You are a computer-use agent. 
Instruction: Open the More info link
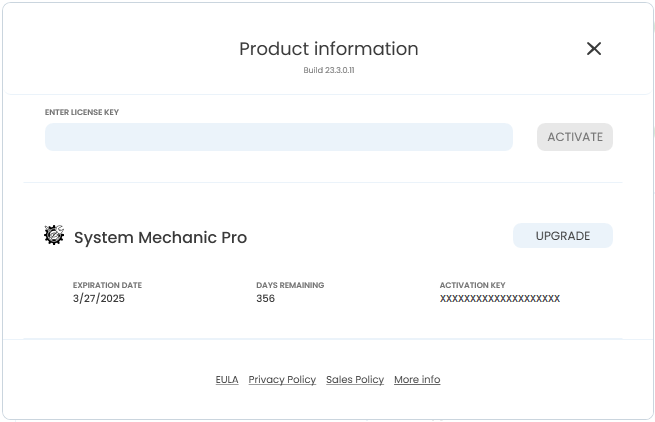coord(417,379)
